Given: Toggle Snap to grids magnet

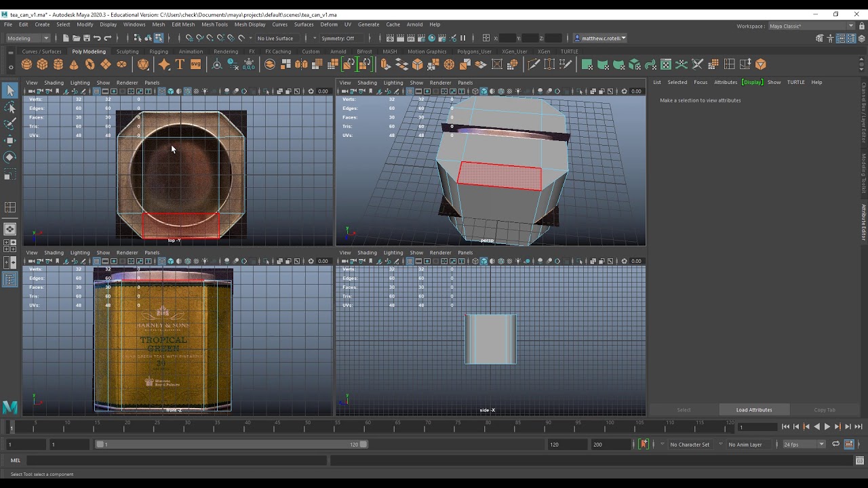Looking at the screenshot, I should pos(189,38).
